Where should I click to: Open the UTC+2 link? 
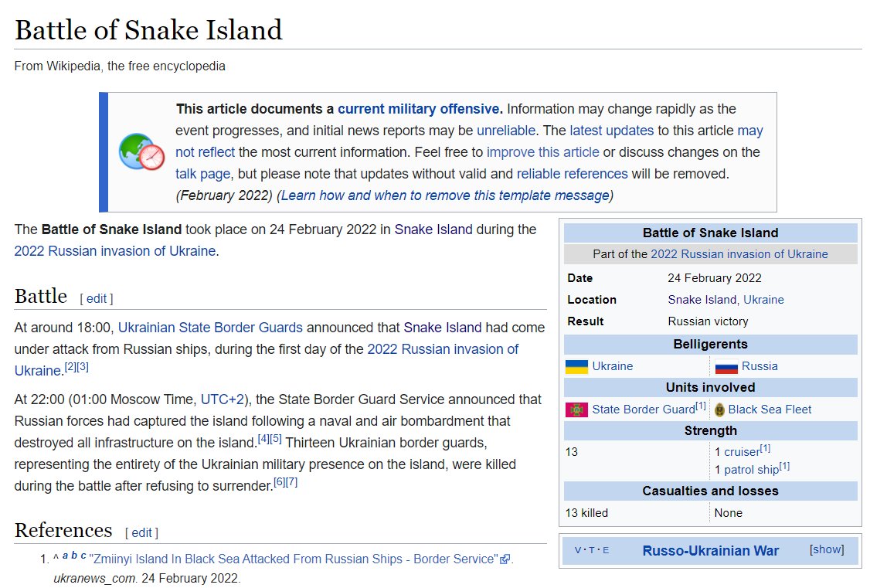coord(222,399)
